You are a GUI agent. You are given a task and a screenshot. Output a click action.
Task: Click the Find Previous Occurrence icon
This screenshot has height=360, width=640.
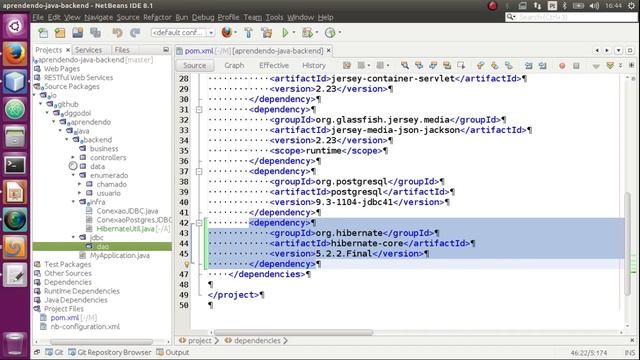[x=419, y=65]
